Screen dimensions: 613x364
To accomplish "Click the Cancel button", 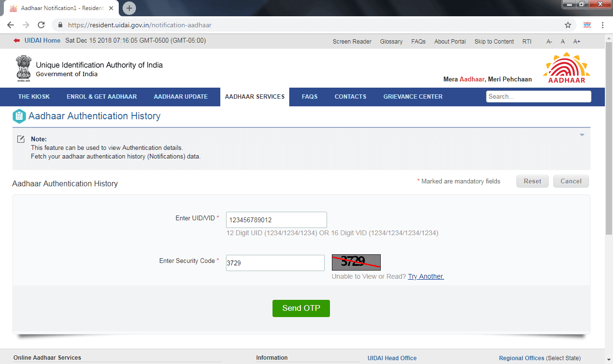I will (x=571, y=182).
